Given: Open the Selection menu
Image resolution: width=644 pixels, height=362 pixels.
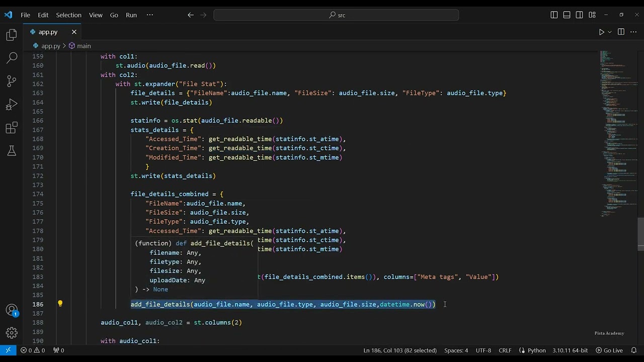Looking at the screenshot, I should [68, 15].
